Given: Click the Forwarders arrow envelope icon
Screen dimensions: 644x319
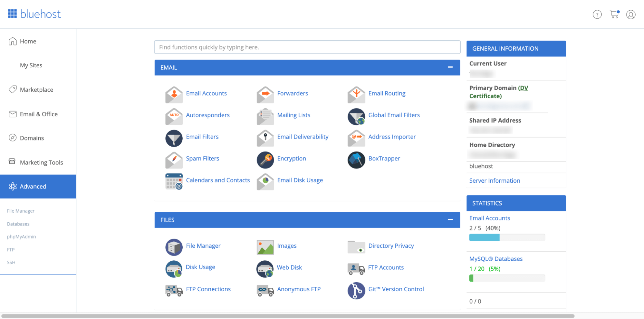Looking at the screenshot, I should click(265, 94).
